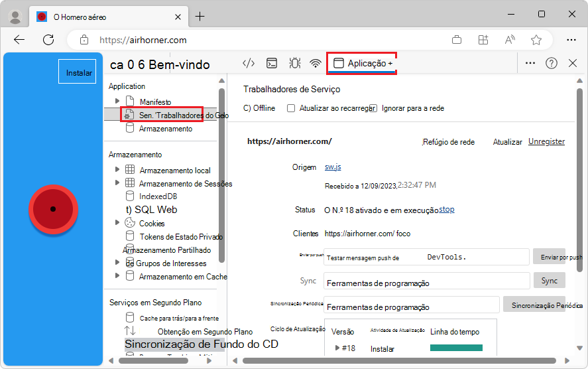Select the Aplicação tab
588x369 pixels.
pos(362,63)
